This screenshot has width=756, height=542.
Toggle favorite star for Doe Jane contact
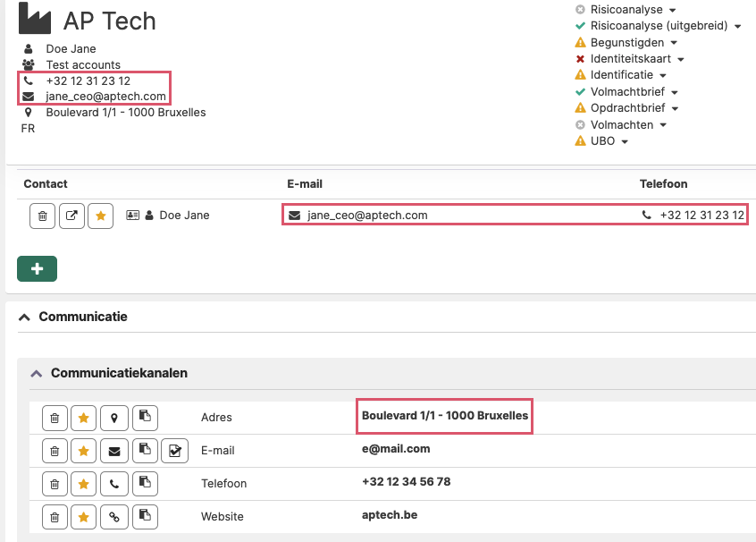coord(101,216)
